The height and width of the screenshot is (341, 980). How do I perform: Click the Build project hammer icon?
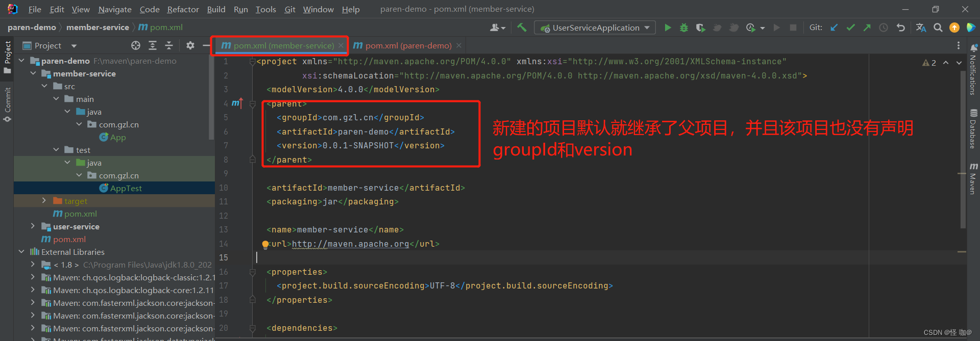tap(522, 28)
